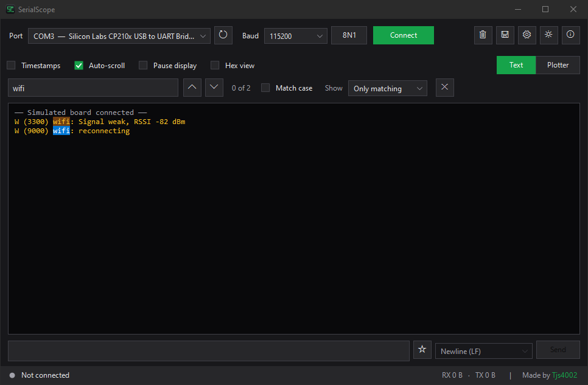Disable the Auto-scroll checkbox
Viewport: 588px width, 385px height.
coord(79,65)
